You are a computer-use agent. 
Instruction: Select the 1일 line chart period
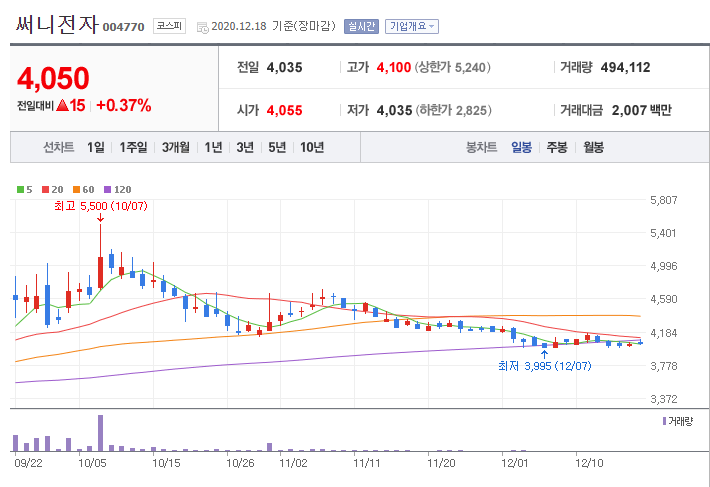coord(96,147)
